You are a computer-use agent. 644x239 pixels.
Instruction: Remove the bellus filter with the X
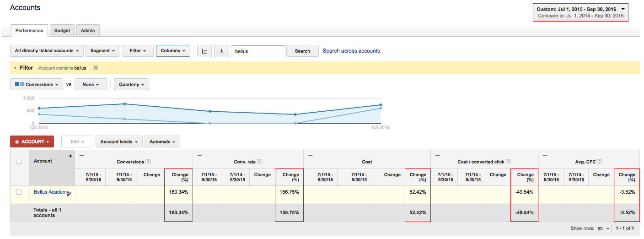point(96,68)
